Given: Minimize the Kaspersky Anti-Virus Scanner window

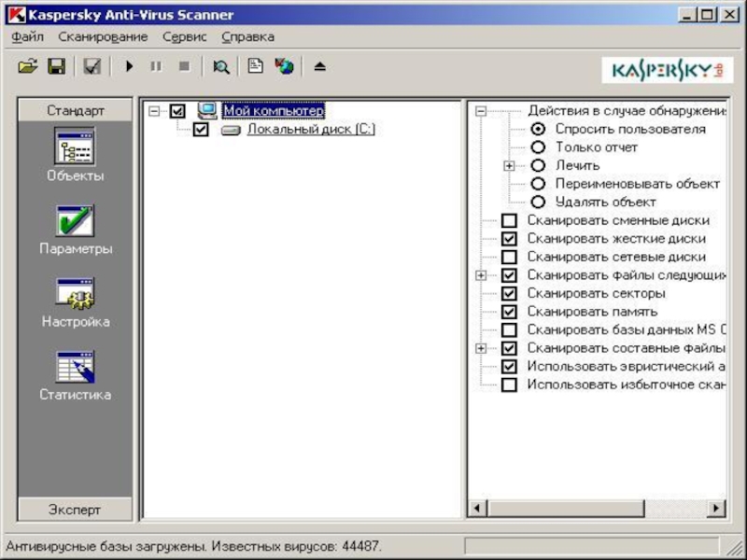Looking at the screenshot, I should click(x=686, y=15).
